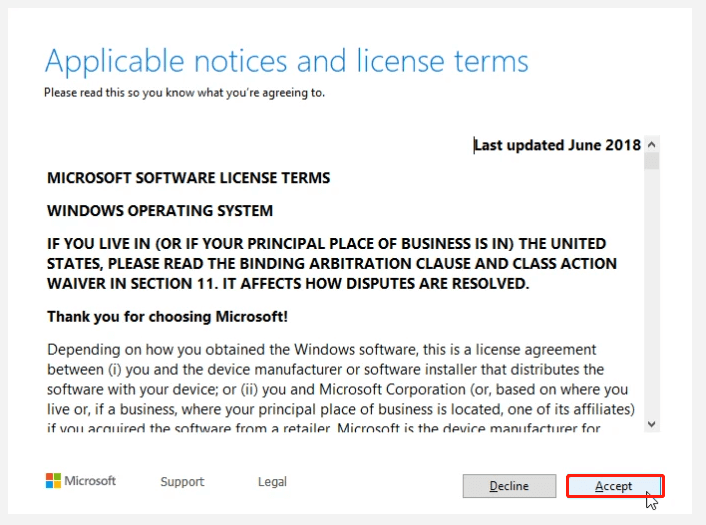The image size is (706, 525).
Task: Click the Accept button
Action: point(615,486)
